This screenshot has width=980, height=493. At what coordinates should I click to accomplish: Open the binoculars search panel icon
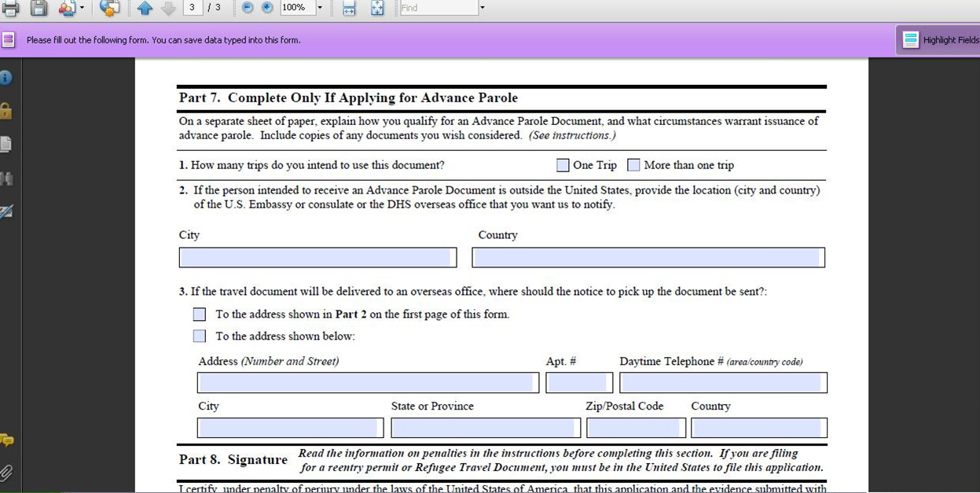pyautogui.click(x=6, y=178)
